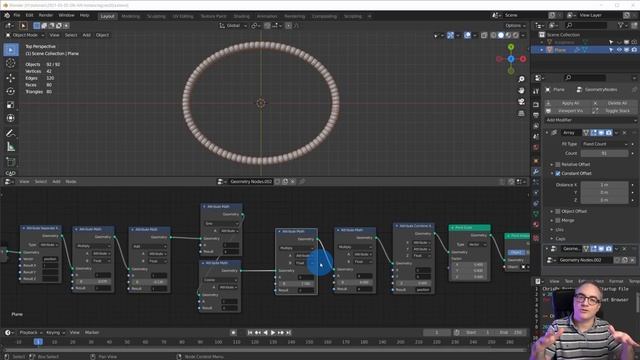The width and height of the screenshot is (640, 360).
Task: Enable the Merge checkbox
Action: point(558,220)
